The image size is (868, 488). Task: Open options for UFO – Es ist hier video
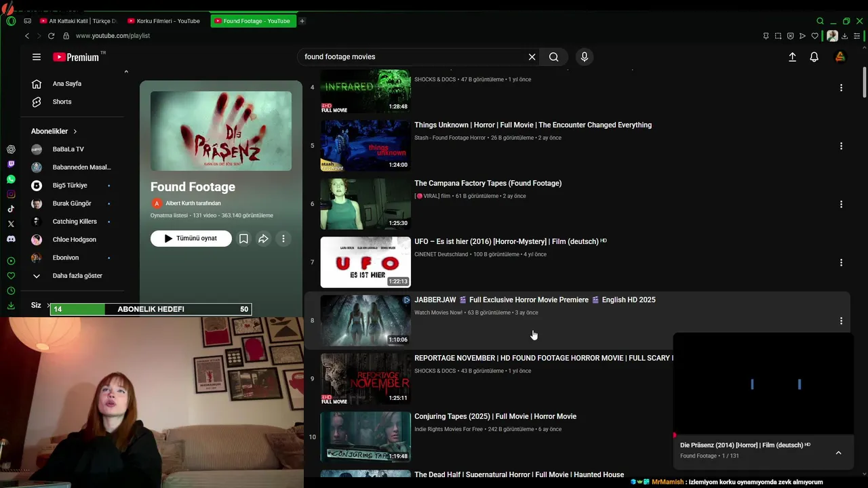[841, 262]
